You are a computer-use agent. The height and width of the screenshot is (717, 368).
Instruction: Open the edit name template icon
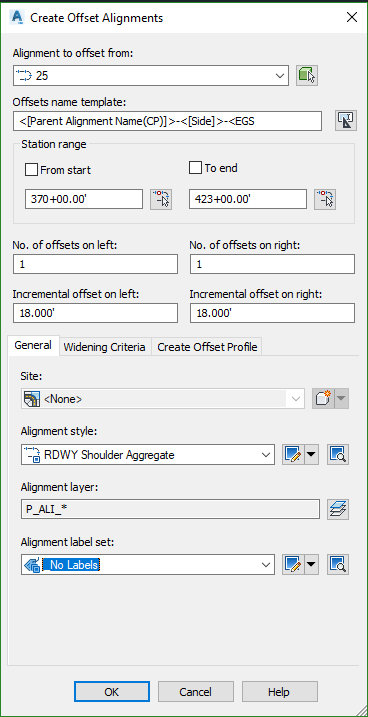[x=345, y=121]
